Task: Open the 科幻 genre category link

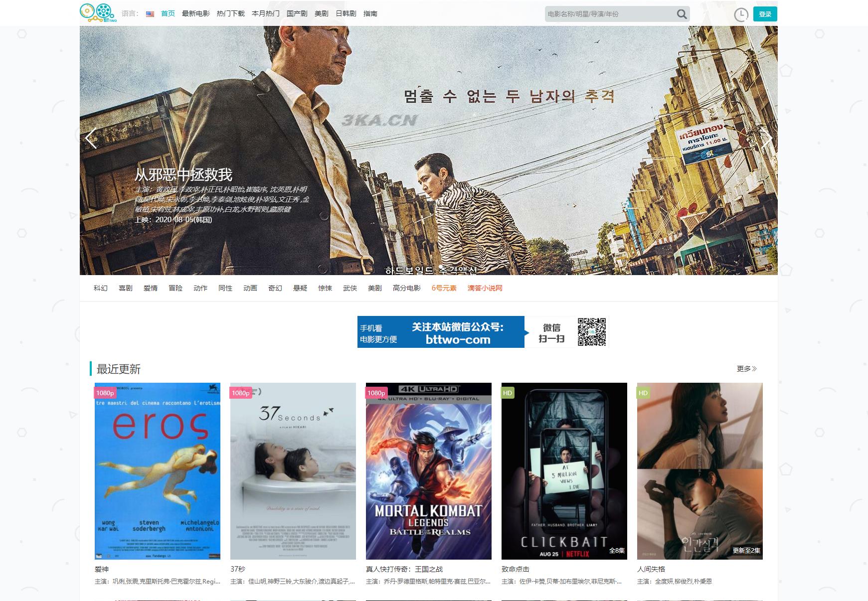Action: click(100, 288)
